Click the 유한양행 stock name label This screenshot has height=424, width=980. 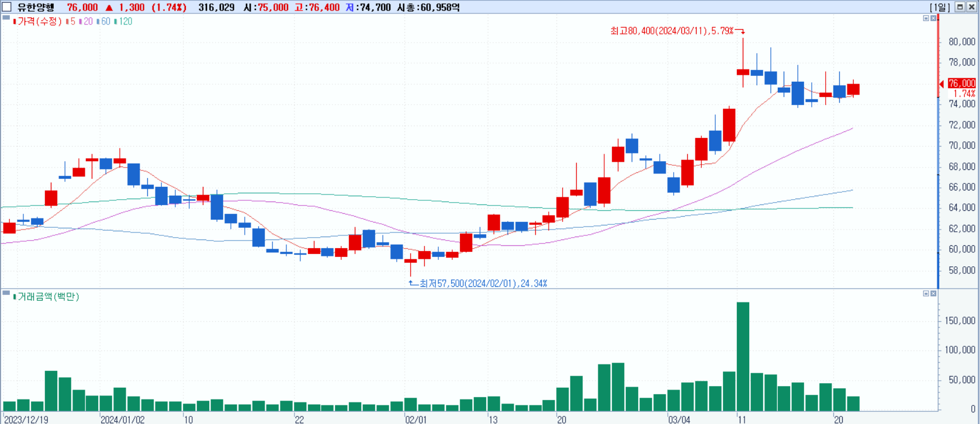(36, 7)
